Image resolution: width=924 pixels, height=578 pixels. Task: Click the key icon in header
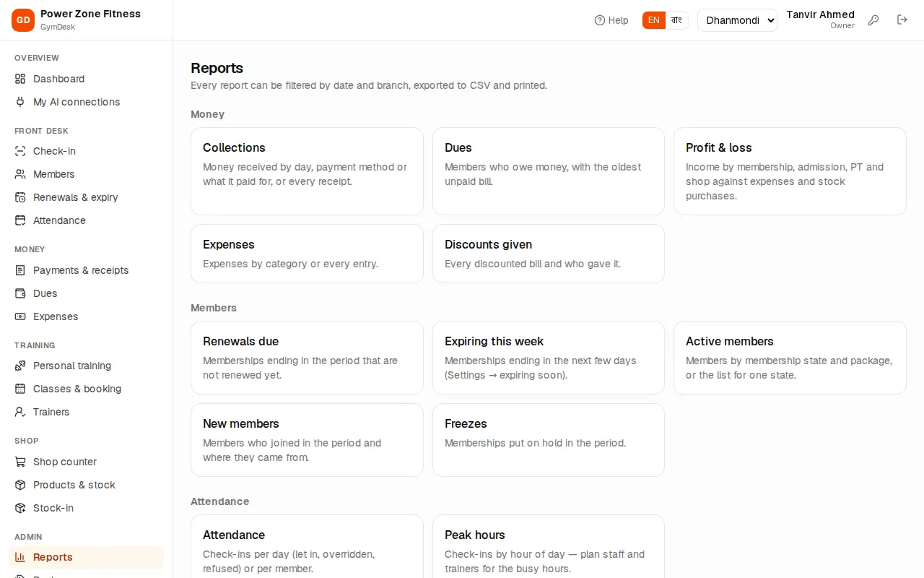[x=873, y=20]
